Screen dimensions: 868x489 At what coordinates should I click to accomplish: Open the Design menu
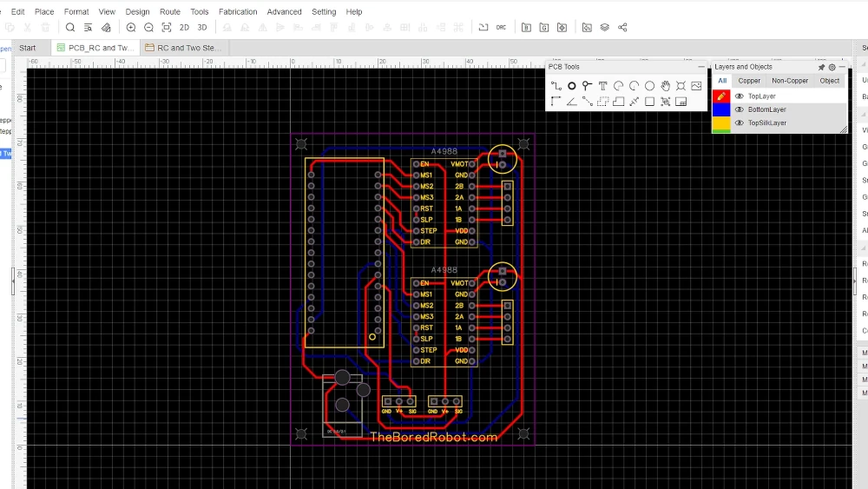137,11
